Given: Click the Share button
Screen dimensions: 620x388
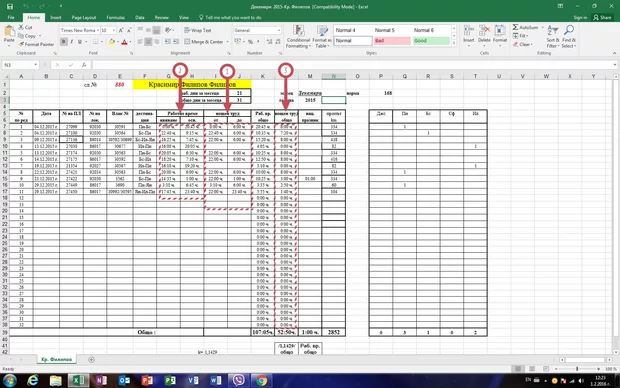Looking at the screenshot, I should pos(602,17).
